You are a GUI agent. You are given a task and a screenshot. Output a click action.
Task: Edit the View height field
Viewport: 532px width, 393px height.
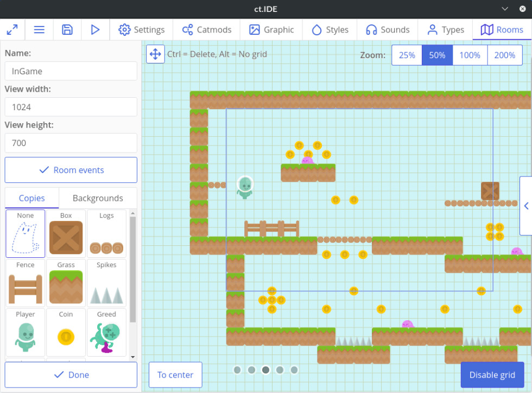[x=71, y=143]
